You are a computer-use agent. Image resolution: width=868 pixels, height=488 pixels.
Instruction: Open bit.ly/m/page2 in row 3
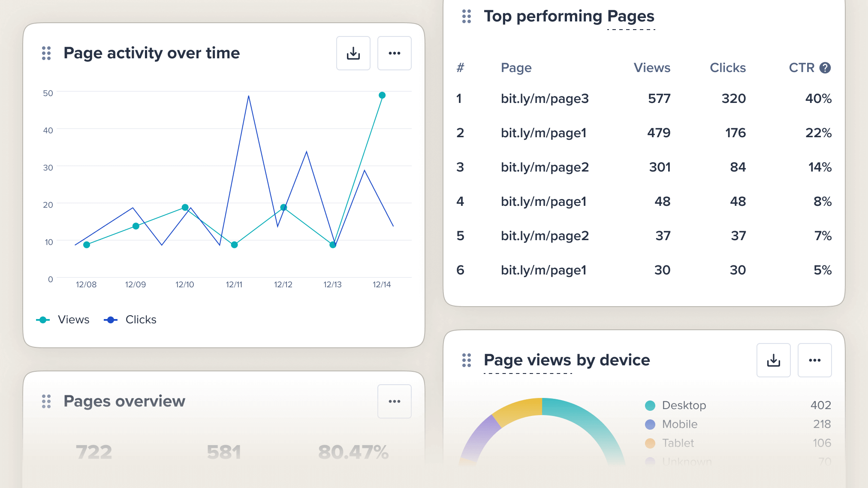click(545, 167)
